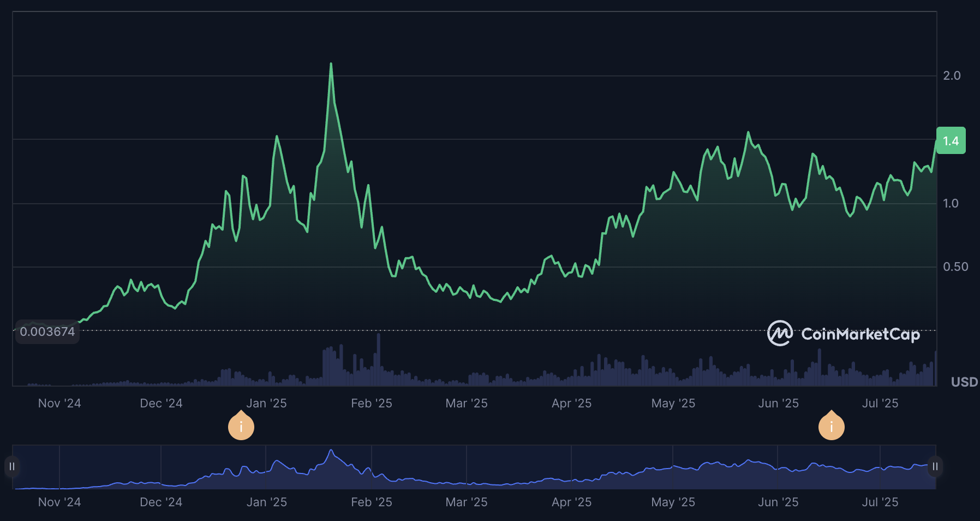Screen dimensions: 980x521
Task: Click the info marker near Jun '25
Action: point(832,426)
